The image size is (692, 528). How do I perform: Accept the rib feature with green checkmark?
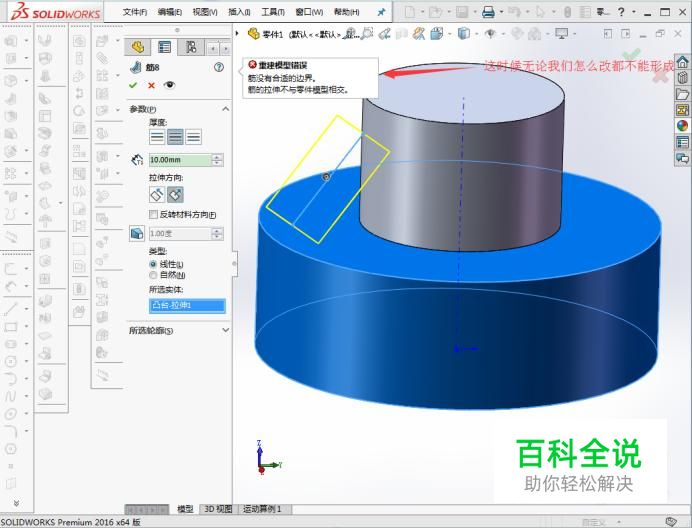[133, 85]
